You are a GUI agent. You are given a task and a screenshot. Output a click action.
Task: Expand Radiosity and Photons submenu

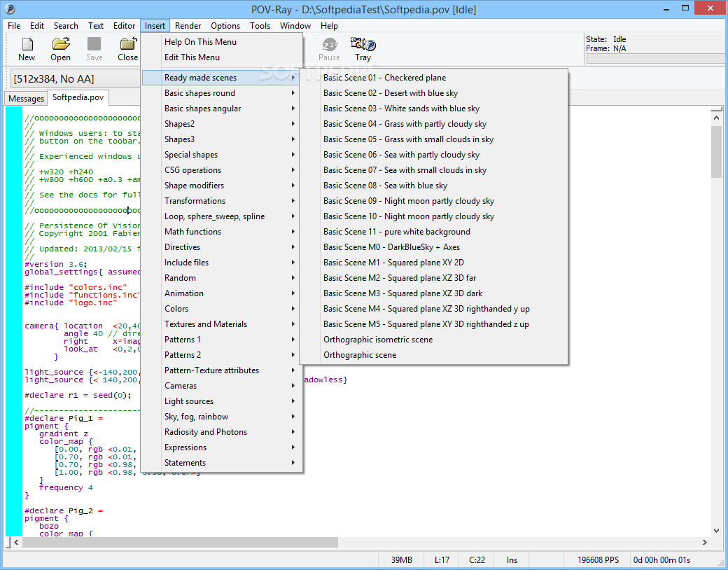pos(222,431)
